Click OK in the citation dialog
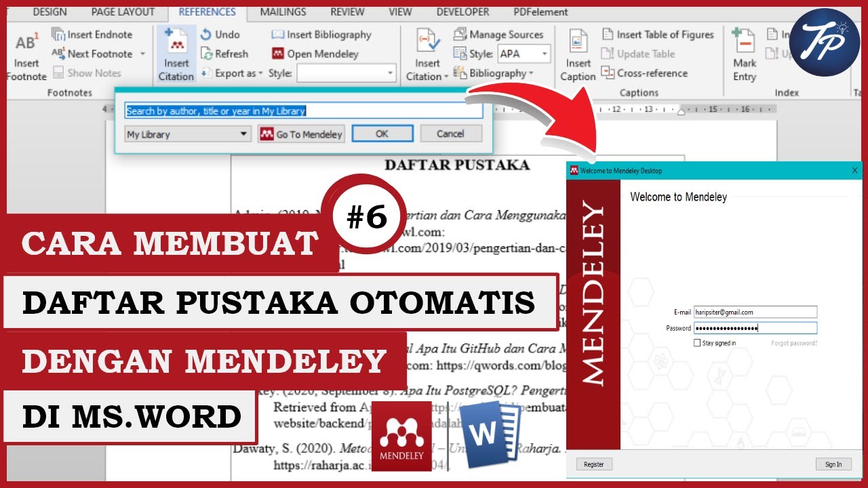This screenshot has height=488, width=868. [x=382, y=134]
